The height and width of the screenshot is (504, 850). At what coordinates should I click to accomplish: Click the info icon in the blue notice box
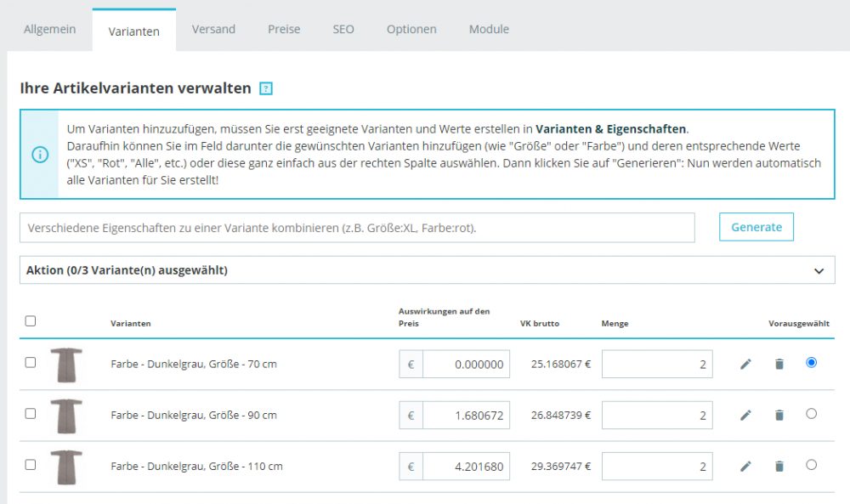tap(40, 155)
